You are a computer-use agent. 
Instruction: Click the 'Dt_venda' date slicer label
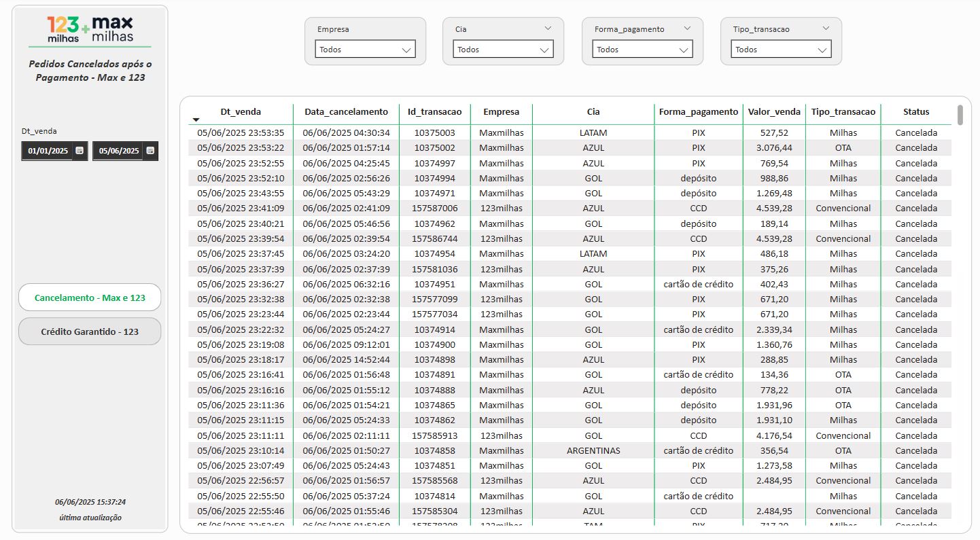(39, 131)
